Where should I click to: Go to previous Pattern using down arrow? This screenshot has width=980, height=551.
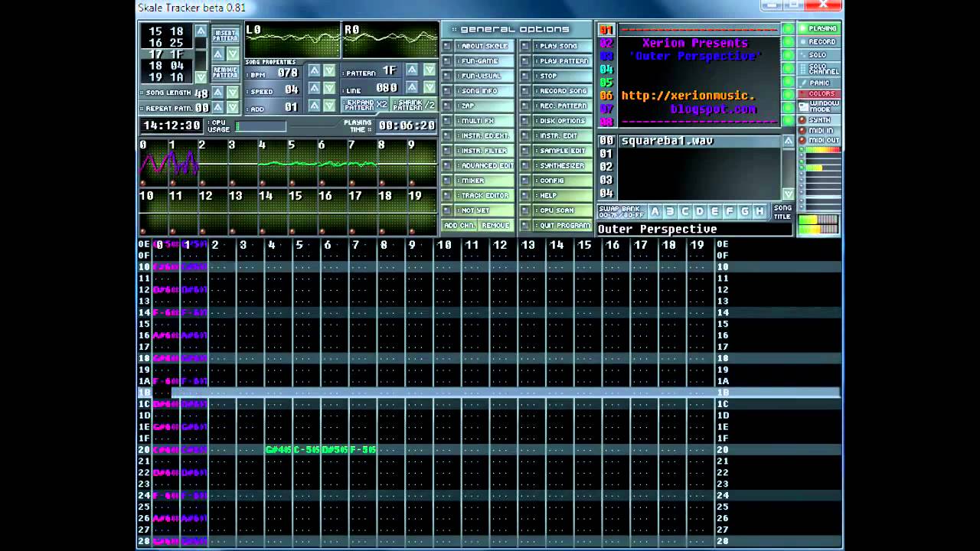click(x=429, y=70)
